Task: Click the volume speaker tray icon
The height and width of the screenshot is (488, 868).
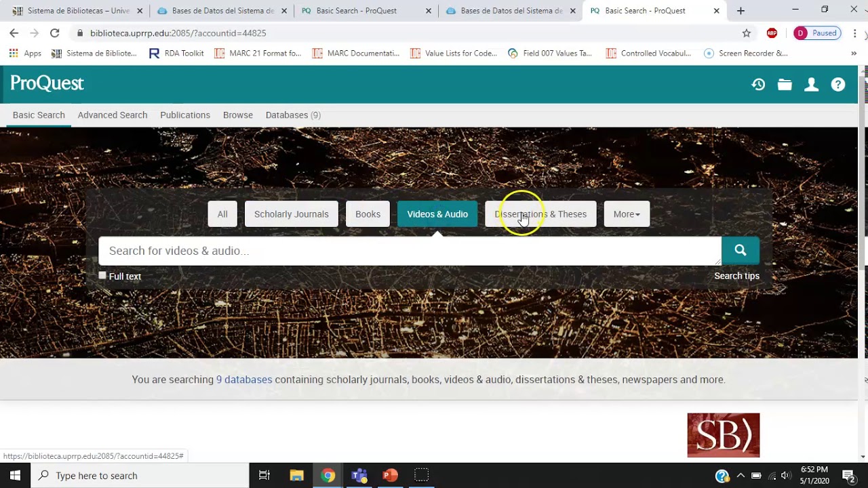Action: [x=786, y=475]
